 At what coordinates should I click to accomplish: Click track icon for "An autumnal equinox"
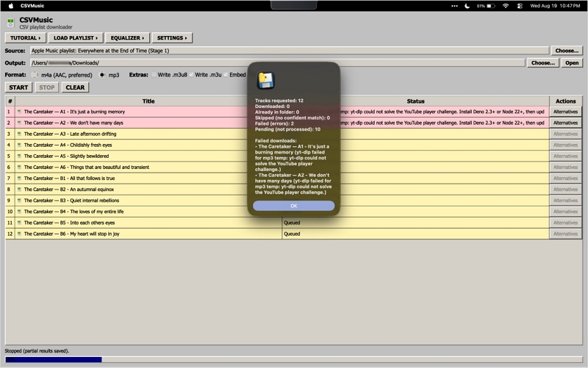coord(19,190)
